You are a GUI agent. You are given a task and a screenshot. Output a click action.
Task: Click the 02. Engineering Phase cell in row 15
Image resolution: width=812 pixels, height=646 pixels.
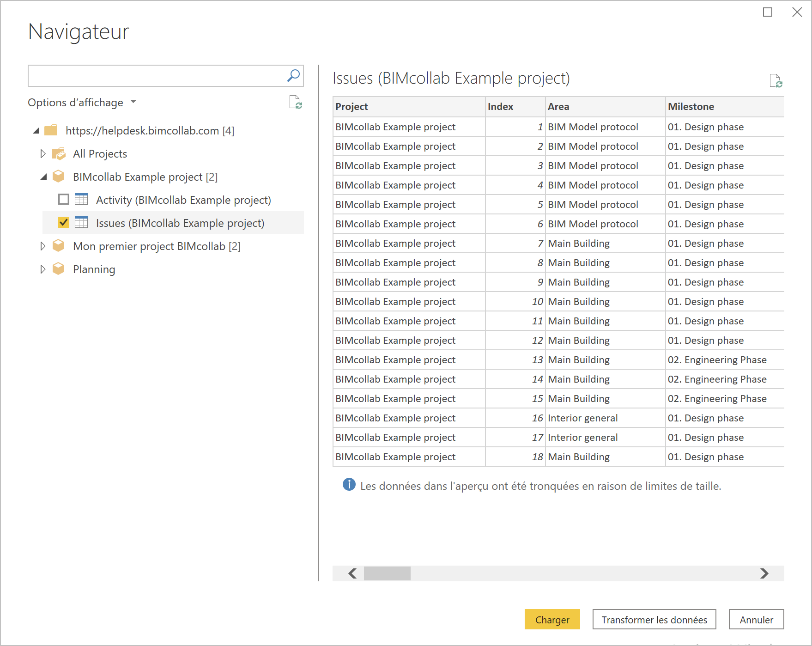click(725, 398)
